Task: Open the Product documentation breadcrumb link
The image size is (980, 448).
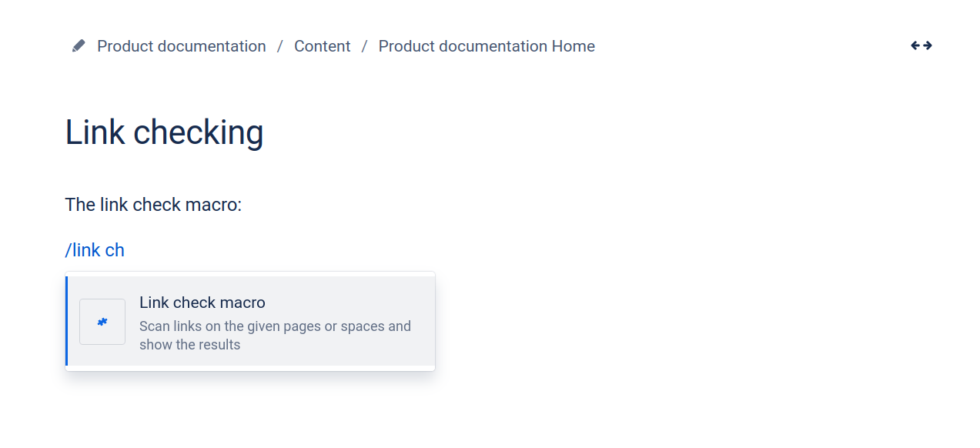Action: pyautogui.click(x=182, y=46)
